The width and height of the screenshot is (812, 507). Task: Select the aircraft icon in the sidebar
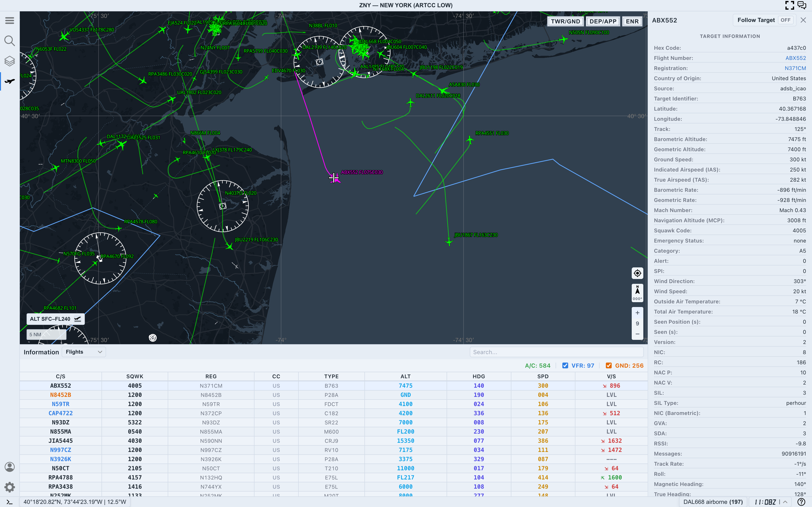(x=9, y=81)
